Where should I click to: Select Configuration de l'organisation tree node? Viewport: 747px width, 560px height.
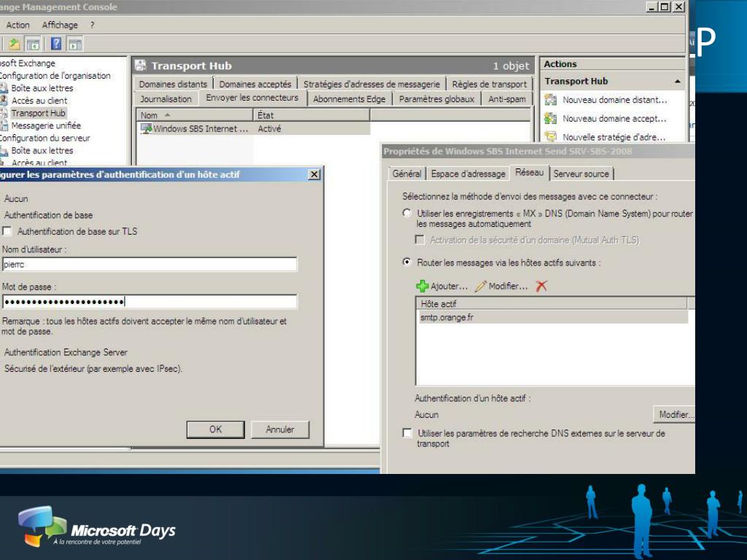pyautogui.click(x=55, y=76)
